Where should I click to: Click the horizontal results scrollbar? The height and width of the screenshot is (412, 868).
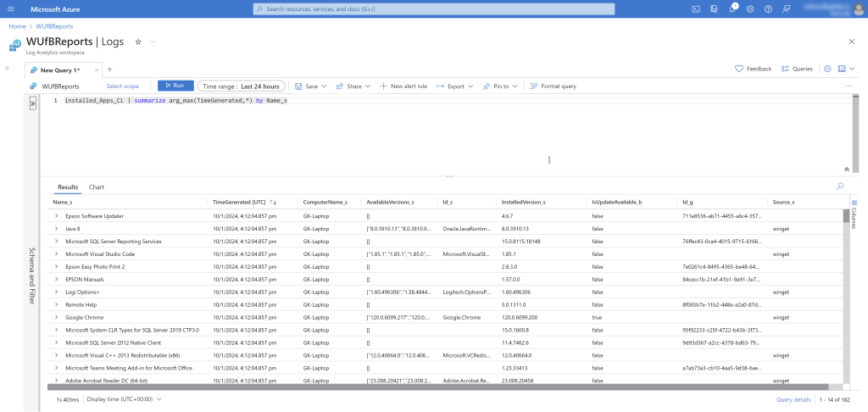click(438, 387)
